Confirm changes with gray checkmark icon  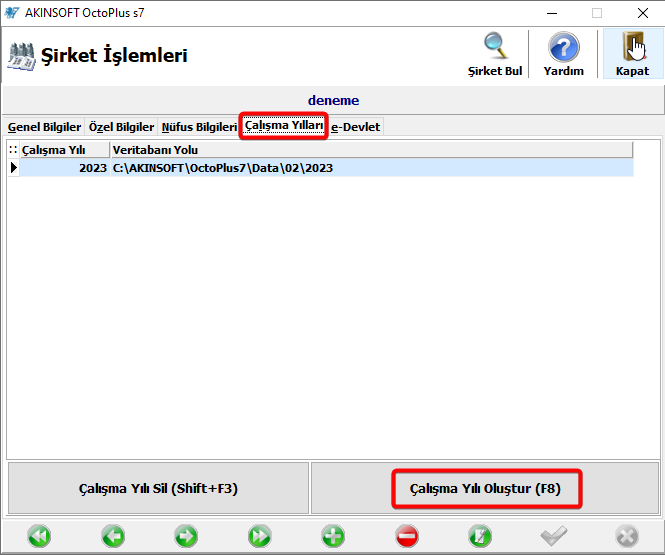(554, 536)
